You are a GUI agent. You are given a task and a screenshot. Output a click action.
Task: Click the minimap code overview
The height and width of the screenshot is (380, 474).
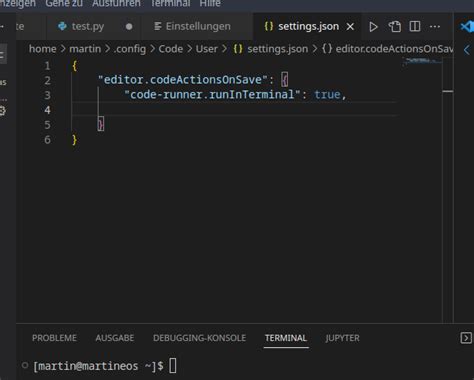click(423, 61)
